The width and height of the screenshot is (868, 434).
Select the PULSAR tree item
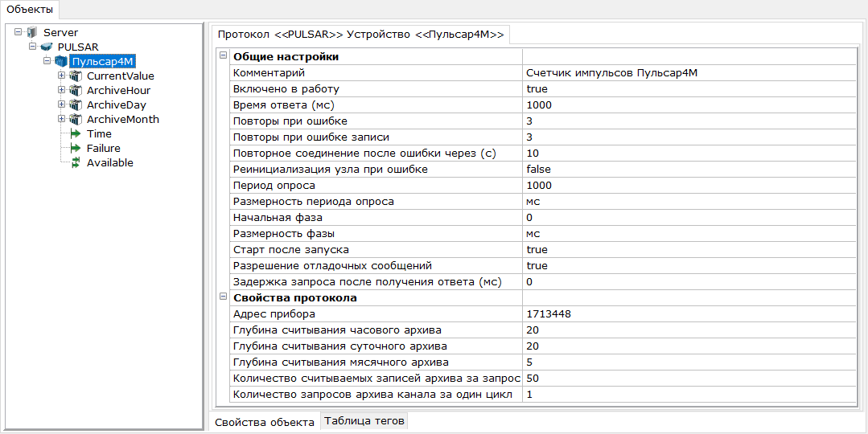(78, 47)
